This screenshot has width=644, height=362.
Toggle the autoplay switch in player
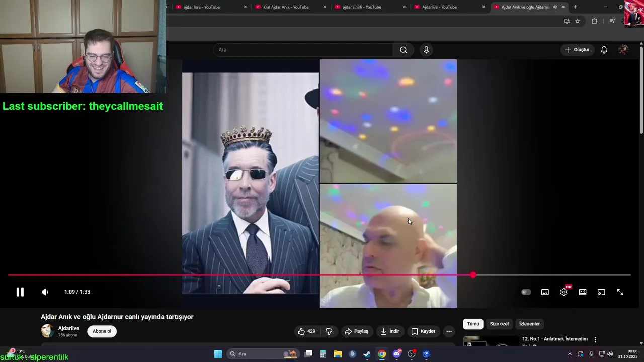point(526,292)
